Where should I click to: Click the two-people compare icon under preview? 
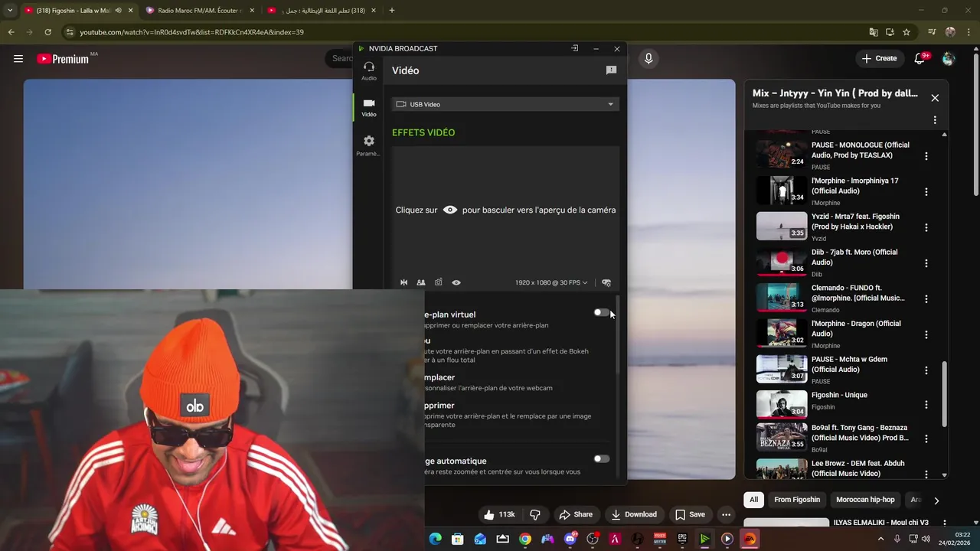(421, 282)
